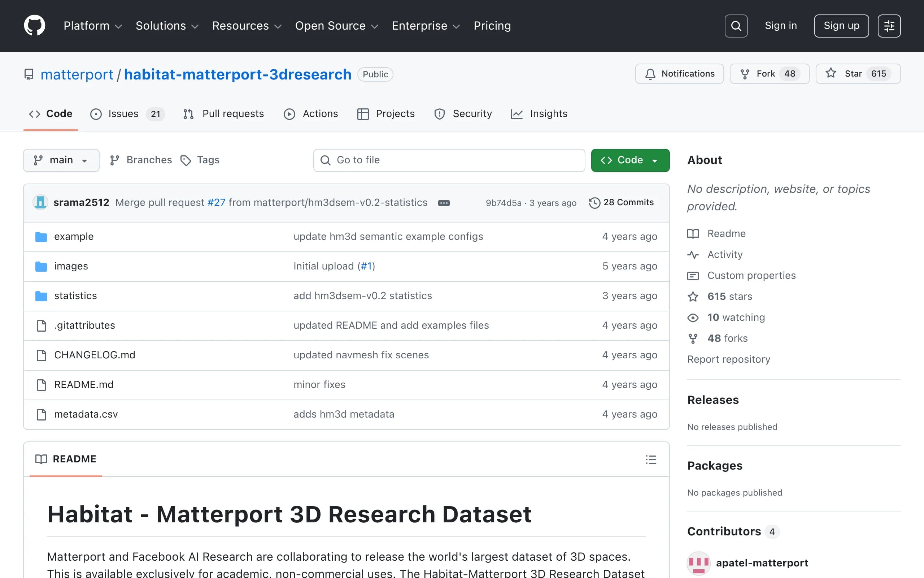The image size is (924, 578).
Task: Click the statistics folder icon
Action: [41, 296]
